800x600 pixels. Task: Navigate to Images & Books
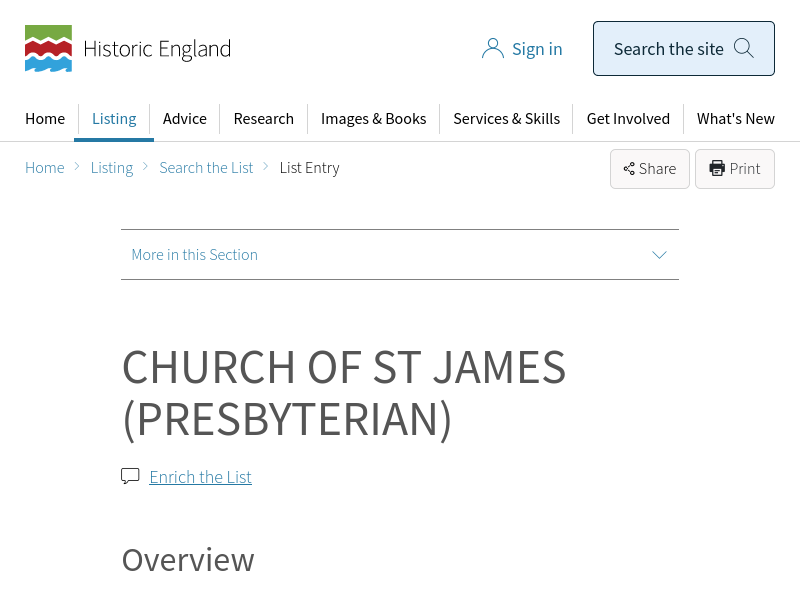click(373, 119)
